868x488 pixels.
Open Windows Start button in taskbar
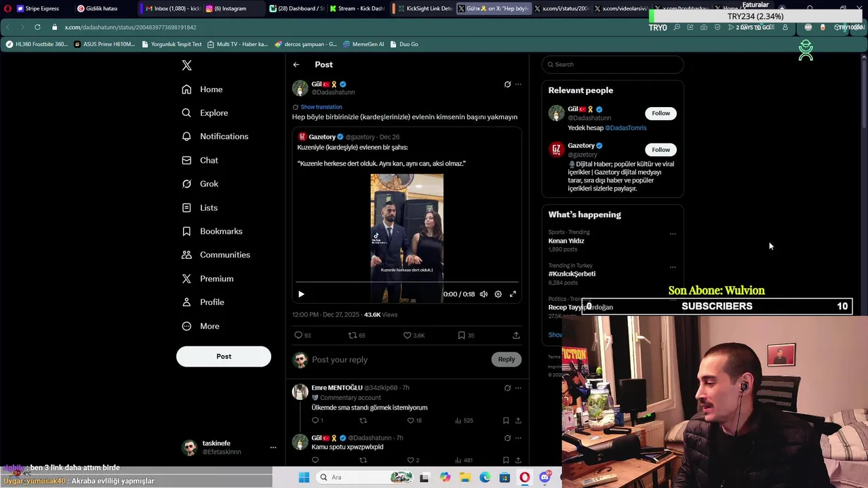[x=304, y=477]
